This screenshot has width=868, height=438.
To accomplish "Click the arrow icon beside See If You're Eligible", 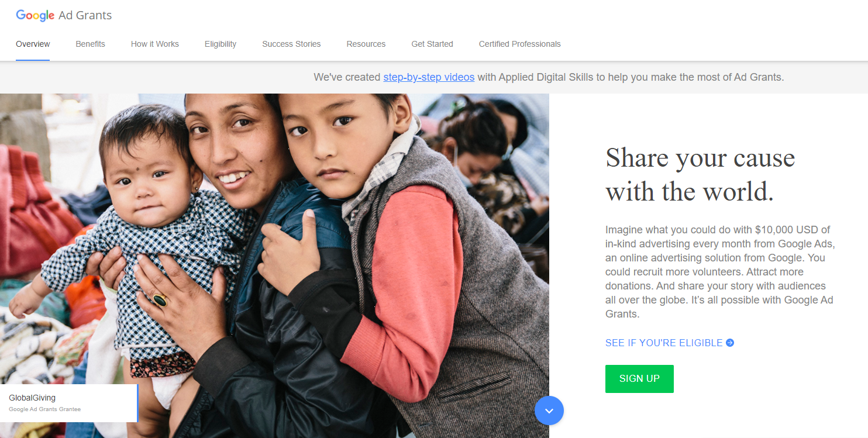I will tap(730, 343).
